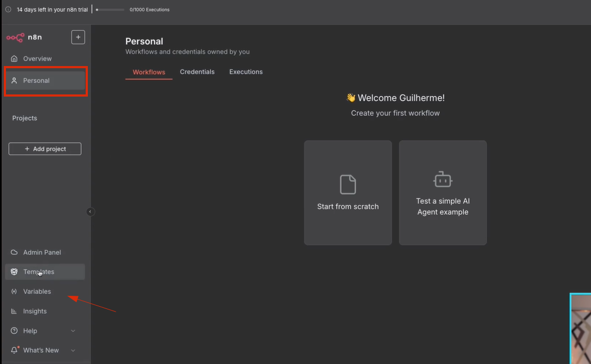Open Insights bar chart icon
The width and height of the screenshot is (591, 364).
pos(14,311)
